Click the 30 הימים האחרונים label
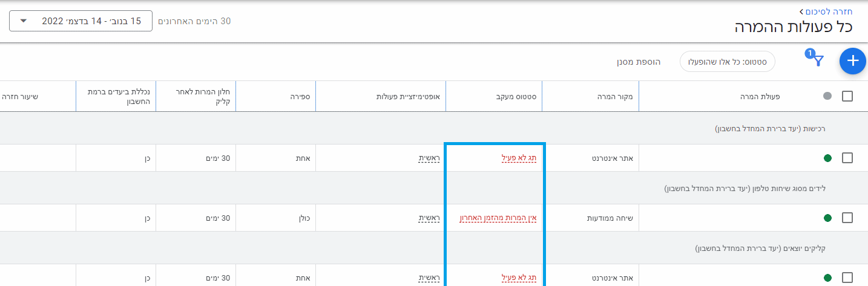 point(194,21)
